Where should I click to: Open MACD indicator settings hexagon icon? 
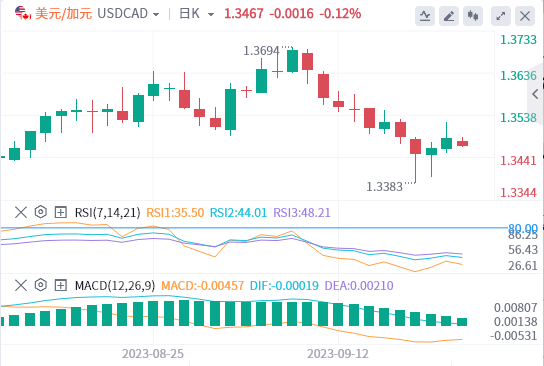[x=41, y=285]
